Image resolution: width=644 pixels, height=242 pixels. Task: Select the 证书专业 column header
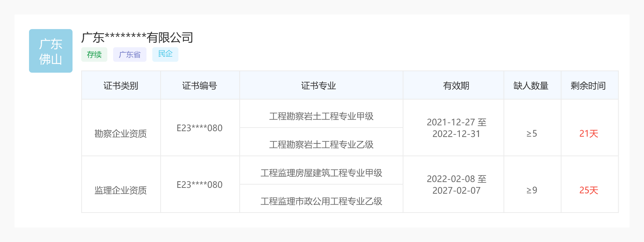pos(318,86)
